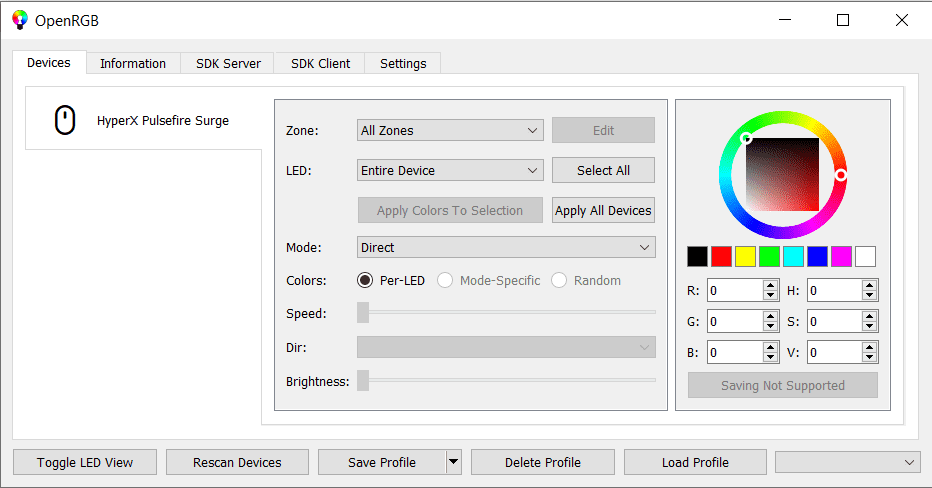
Task: Open the Dir direction dropdown
Action: pyautogui.click(x=506, y=347)
